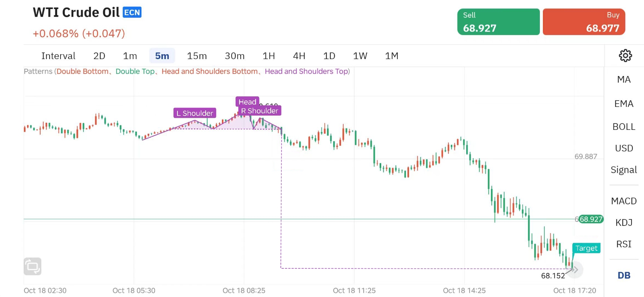Toggle the MA indicator
644x297 pixels.
pos(624,79)
